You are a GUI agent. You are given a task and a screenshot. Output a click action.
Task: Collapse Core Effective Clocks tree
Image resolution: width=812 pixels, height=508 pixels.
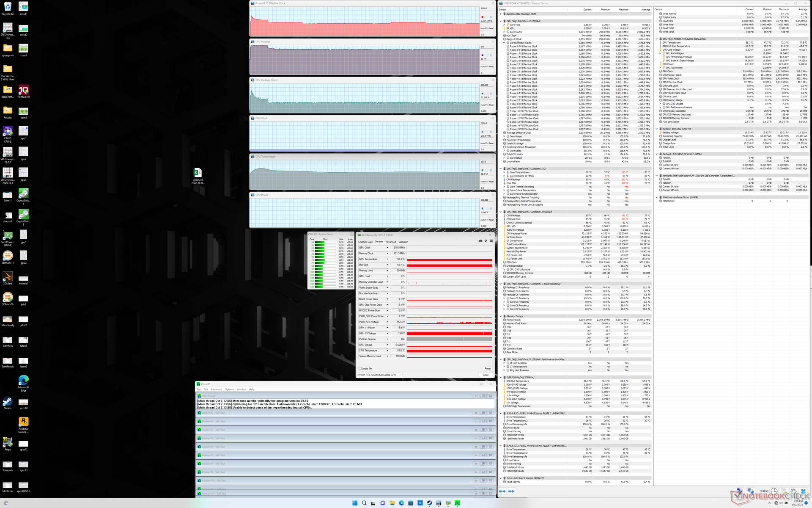504,43
